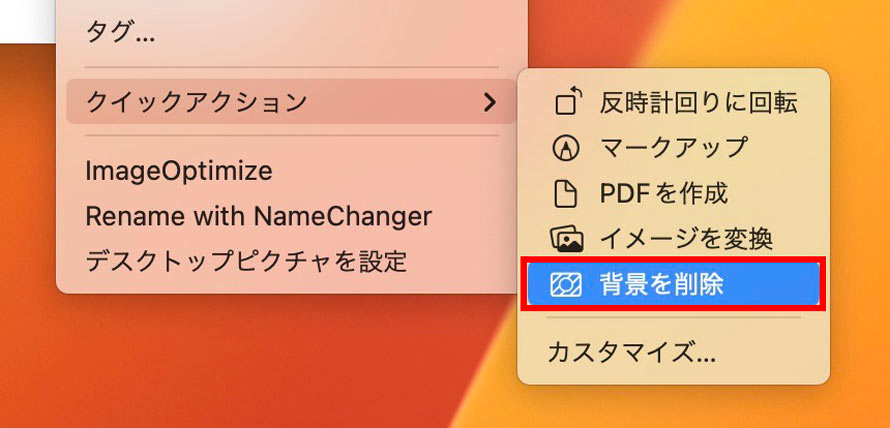Click the rotate counterclockwise icon
Viewport: 890px width, 428px height.
pos(568,102)
